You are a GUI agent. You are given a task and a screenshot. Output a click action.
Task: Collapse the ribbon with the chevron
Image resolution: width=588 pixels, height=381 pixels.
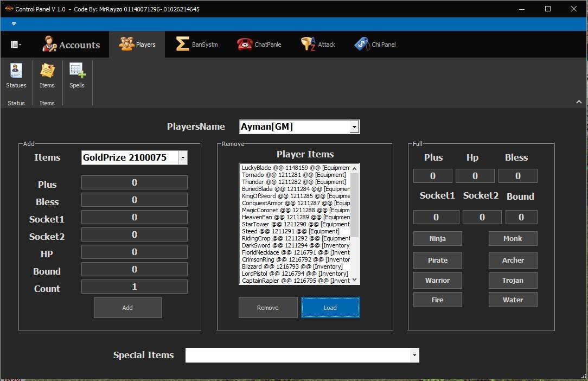coord(579,101)
